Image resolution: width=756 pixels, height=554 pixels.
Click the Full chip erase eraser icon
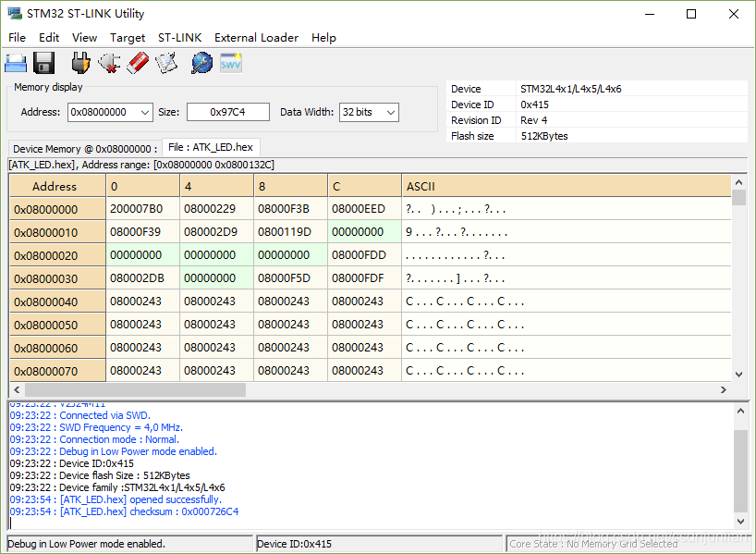pos(138,63)
